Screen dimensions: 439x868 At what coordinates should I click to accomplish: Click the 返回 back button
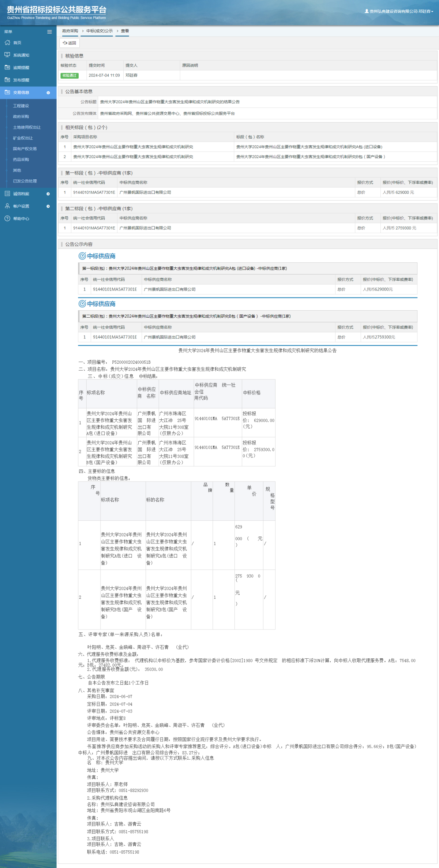(70, 43)
